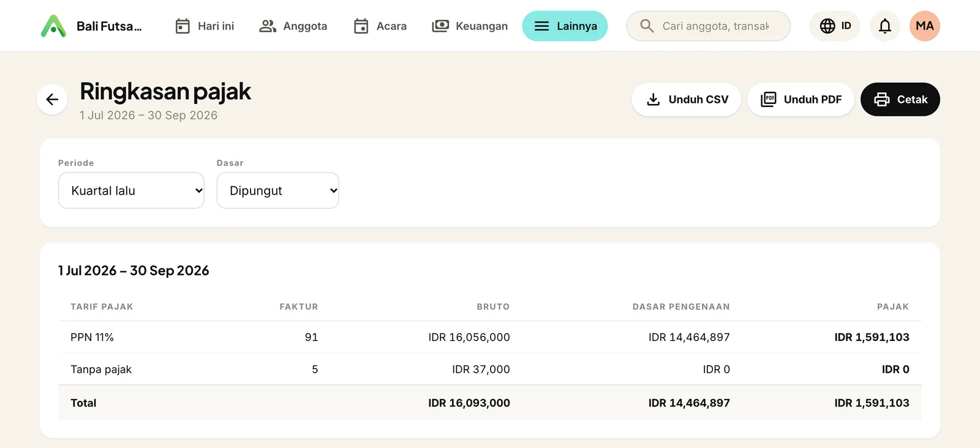Click the total bruto IDR 16,093,000
The width and height of the screenshot is (980, 448).
[469, 403]
